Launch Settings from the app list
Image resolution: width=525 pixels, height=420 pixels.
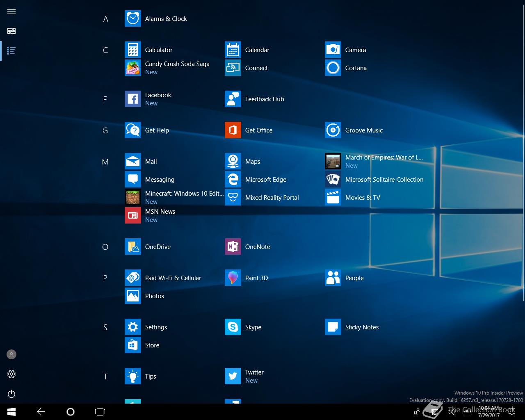tap(133, 327)
